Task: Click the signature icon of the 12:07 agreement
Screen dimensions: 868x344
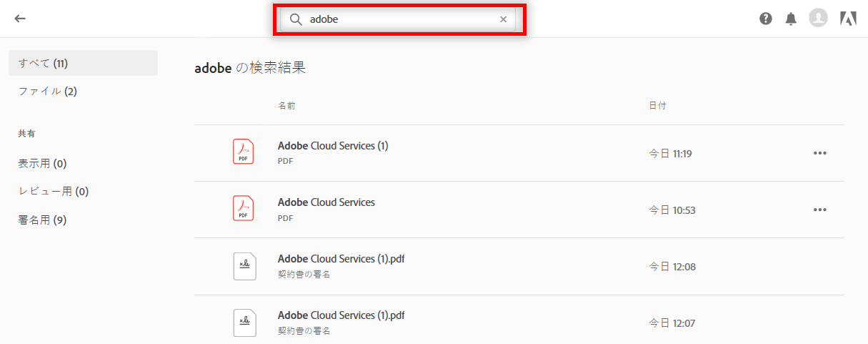Action: [244, 323]
